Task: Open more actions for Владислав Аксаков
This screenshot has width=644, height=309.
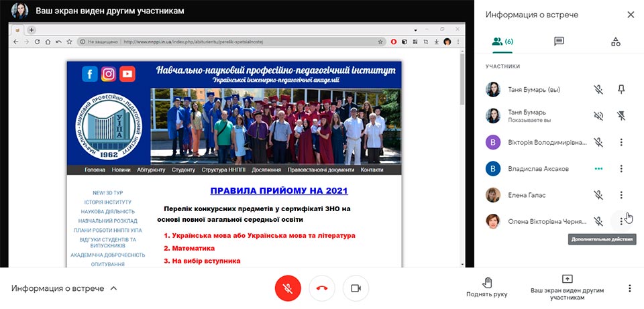Action: pos(621,169)
